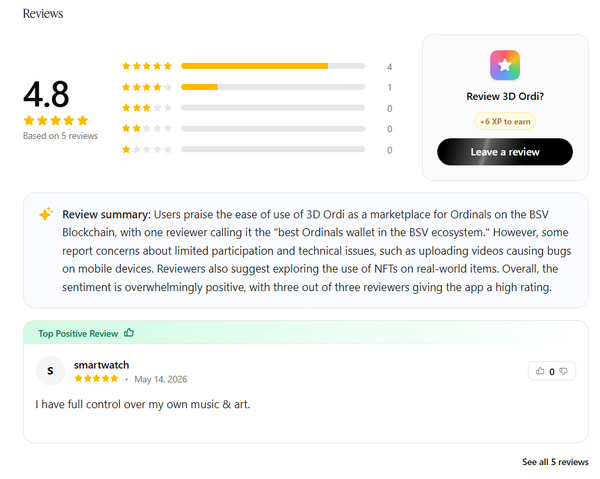Click the sparkle icon beside Review summary
Viewport: 600px width, 479px height.
pyautogui.click(x=46, y=214)
